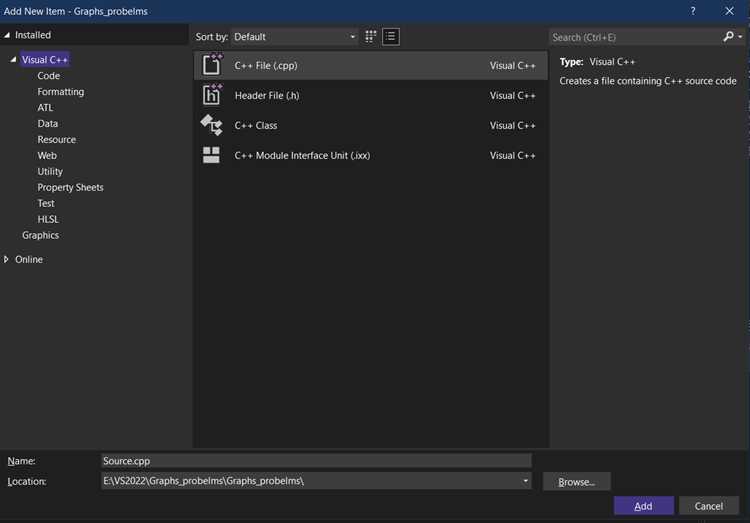This screenshot has width=750, height=523.
Task: Select the Formatting category
Action: coord(61,91)
